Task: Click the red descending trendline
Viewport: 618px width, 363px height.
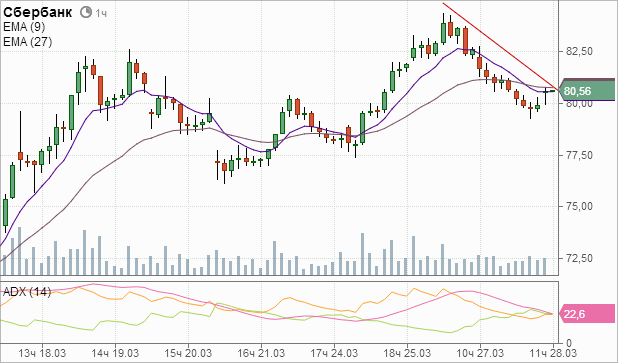Action: [x=501, y=47]
